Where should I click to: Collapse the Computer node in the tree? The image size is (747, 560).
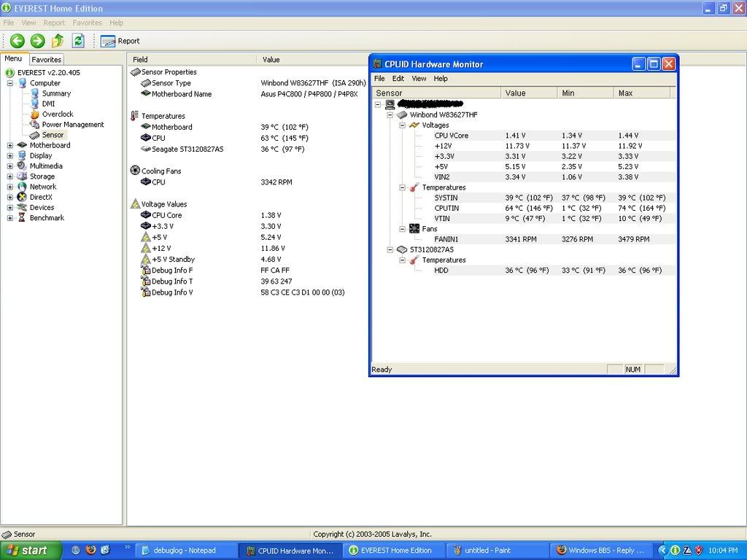(x=10, y=83)
